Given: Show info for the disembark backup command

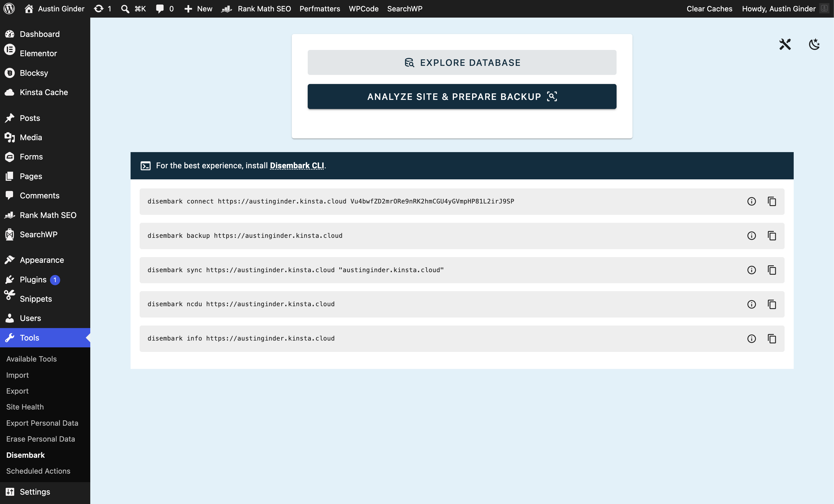Looking at the screenshot, I should [x=751, y=236].
